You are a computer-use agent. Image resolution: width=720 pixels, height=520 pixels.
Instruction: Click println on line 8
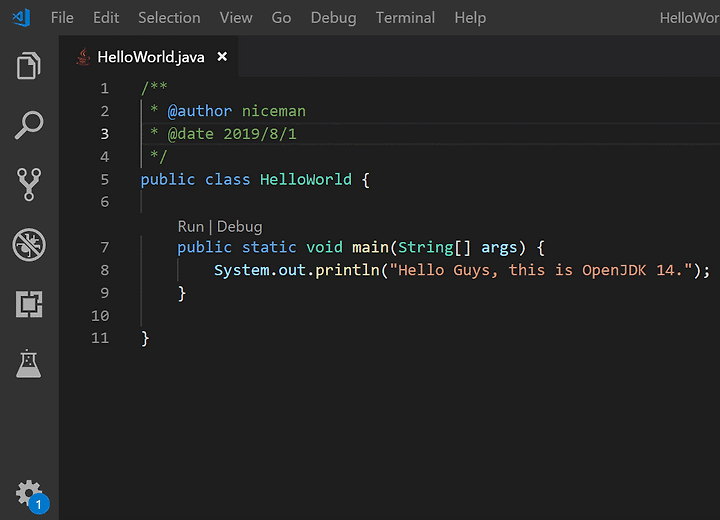tap(347, 270)
